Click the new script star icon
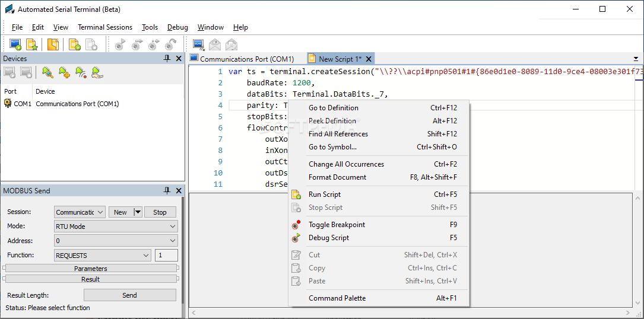The height and width of the screenshot is (319, 644). [x=32, y=44]
